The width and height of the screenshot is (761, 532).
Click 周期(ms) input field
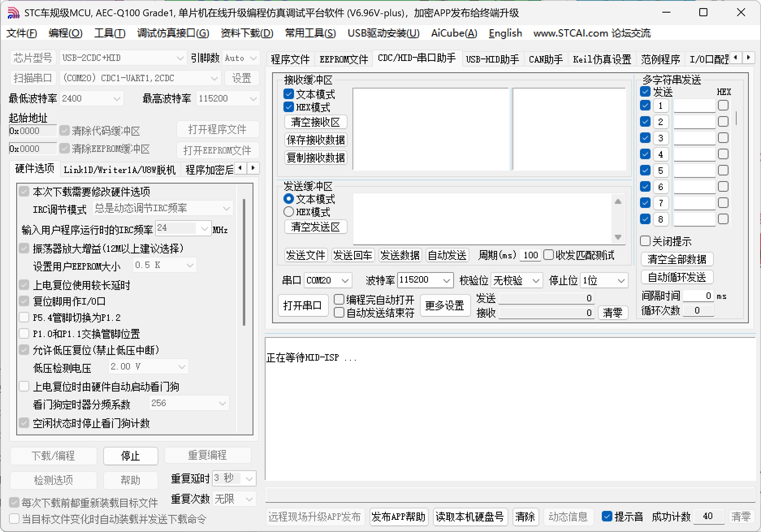(x=530, y=255)
